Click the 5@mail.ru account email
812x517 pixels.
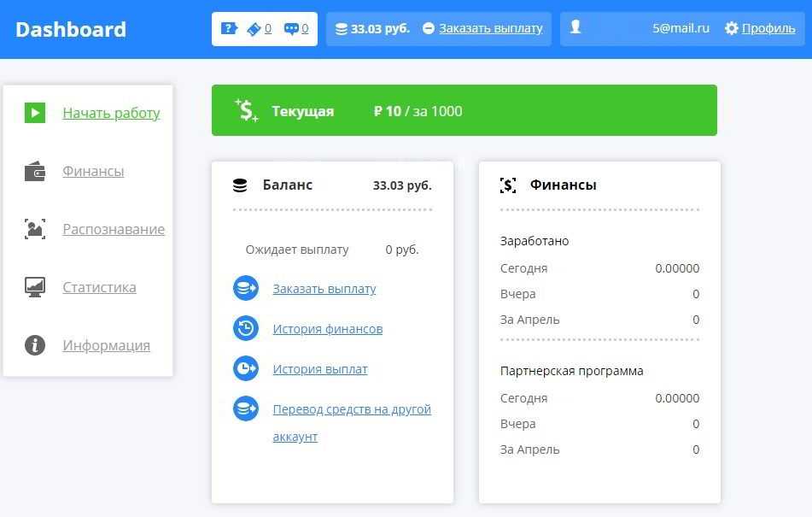point(681,28)
